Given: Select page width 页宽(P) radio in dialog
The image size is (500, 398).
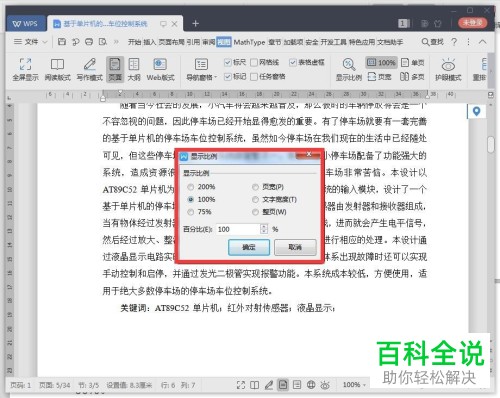Looking at the screenshot, I should (255, 187).
